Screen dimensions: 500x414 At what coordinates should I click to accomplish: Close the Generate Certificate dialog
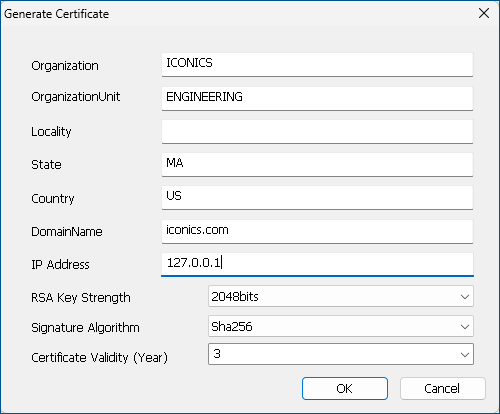pos(484,13)
